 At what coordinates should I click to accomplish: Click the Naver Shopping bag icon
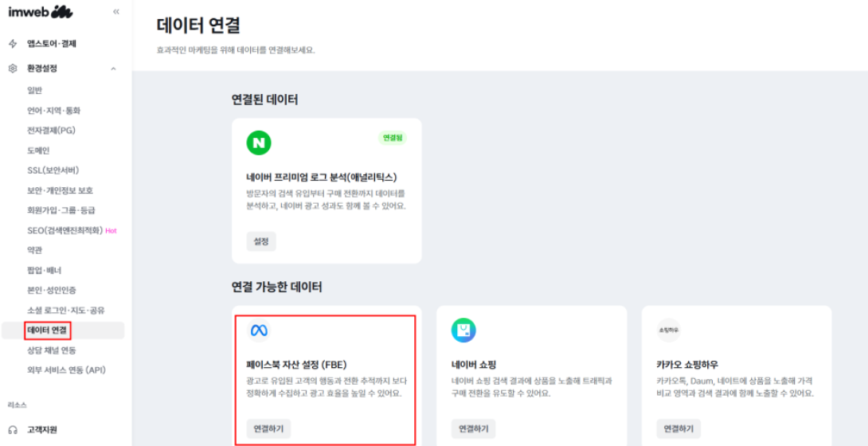click(x=463, y=331)
